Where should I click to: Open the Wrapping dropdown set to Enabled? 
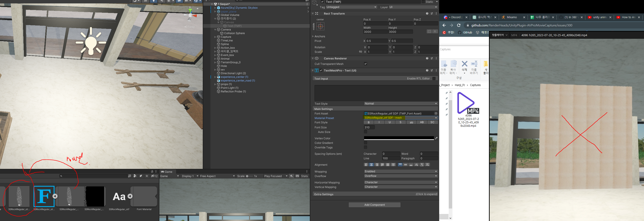pos(400,171)
